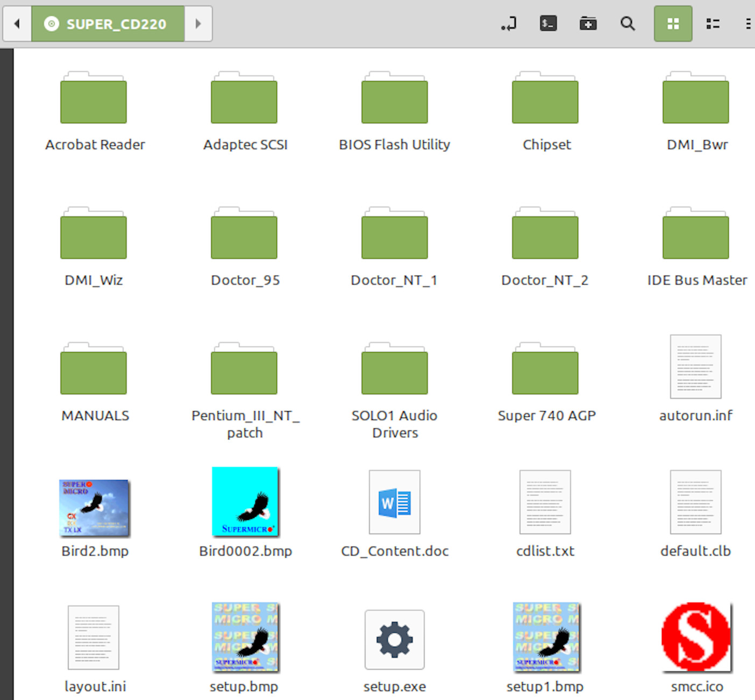
Task: Switch to list view
Action: click(713, 24)
